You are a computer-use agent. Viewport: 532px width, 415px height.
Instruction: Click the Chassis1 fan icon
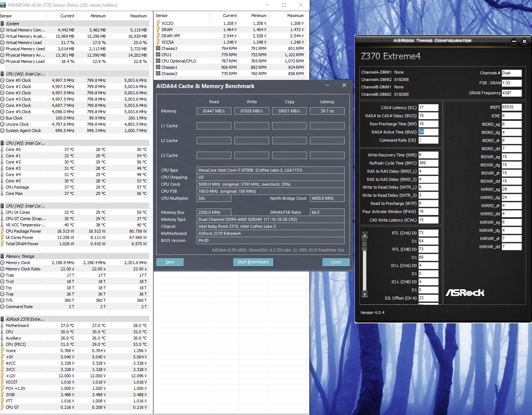coord(158,67)
